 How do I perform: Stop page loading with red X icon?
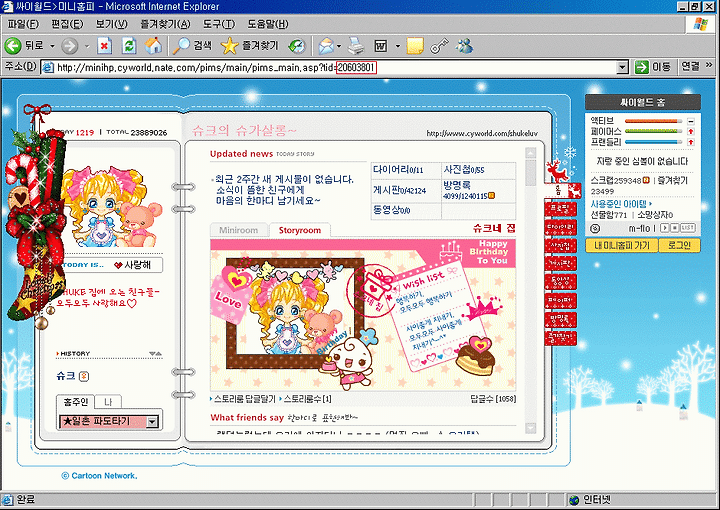(x=104, y=46)
